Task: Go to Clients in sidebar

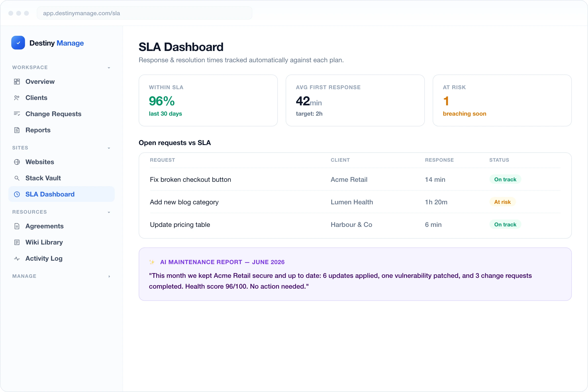Action: (61, 98)
